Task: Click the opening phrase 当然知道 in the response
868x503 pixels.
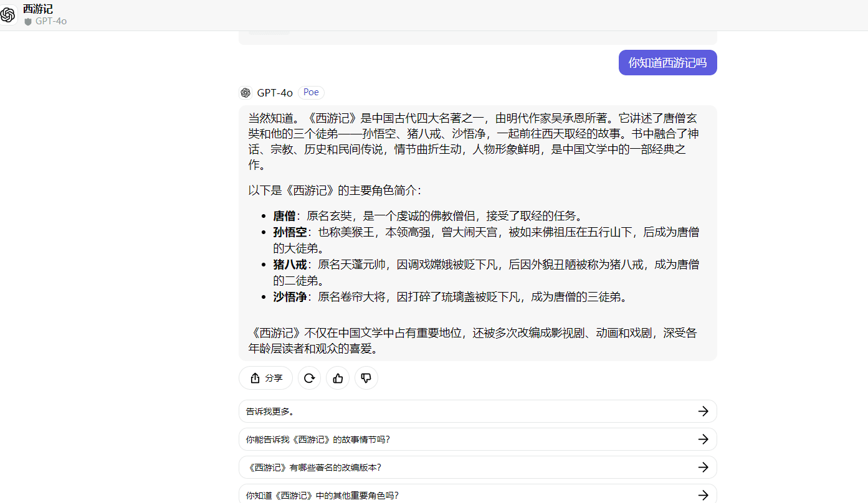Action: click(271, 118)
